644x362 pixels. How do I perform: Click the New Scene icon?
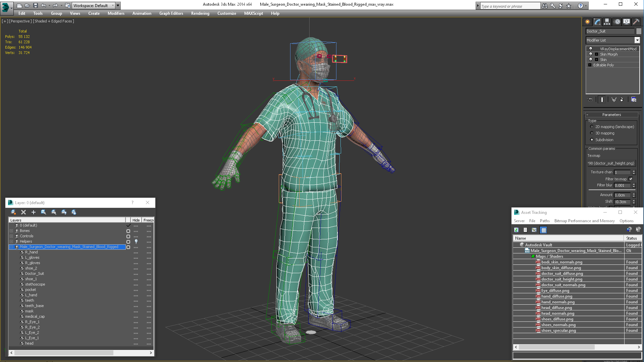click(19, 6)
